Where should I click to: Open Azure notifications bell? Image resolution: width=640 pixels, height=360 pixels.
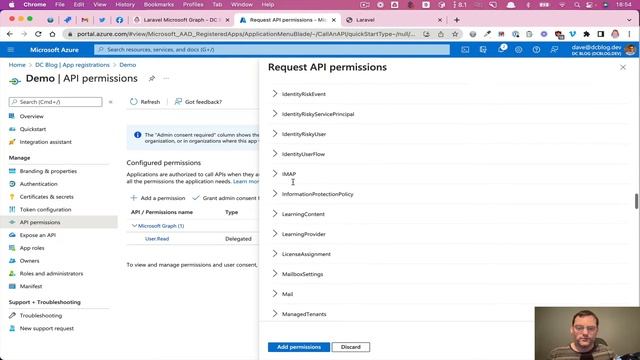pos(501,49)
